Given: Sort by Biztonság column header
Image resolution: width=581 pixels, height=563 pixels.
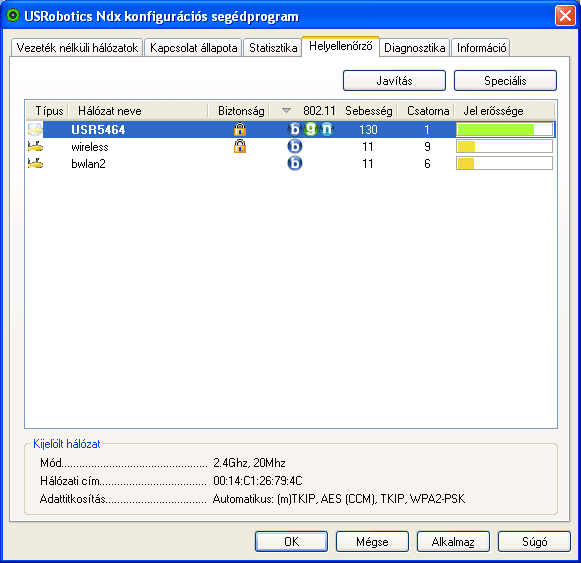Looking at the screenshot, I should coord(239,110).
